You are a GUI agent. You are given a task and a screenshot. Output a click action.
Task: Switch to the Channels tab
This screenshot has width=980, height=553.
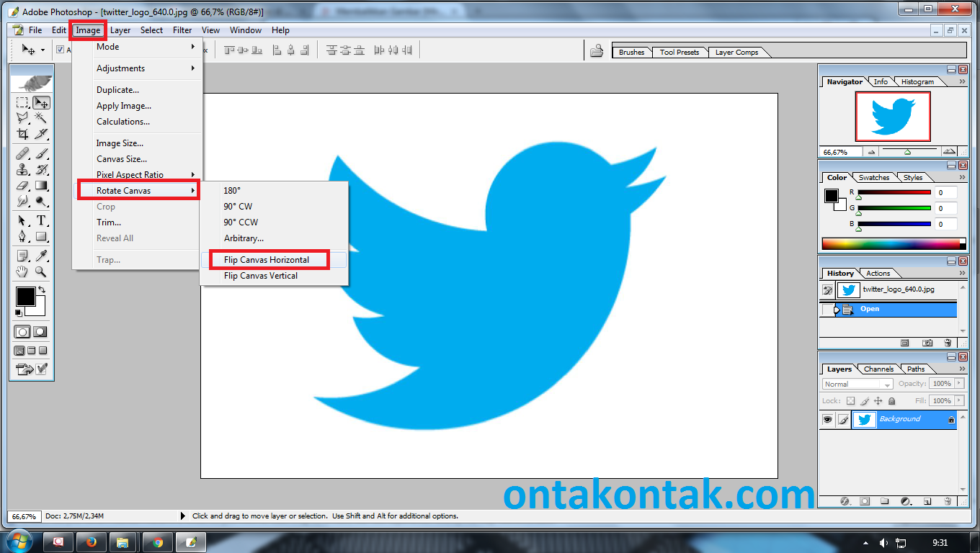pos(878,369)
